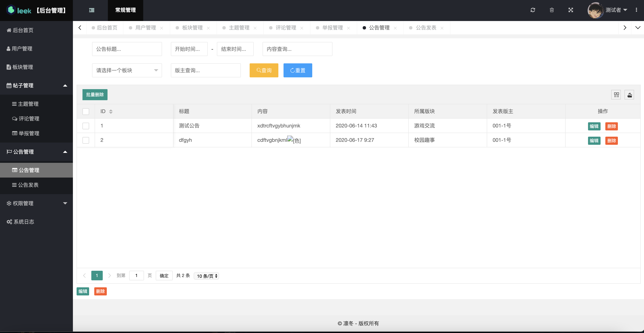The image size is (644, 333).
Task: Open the vertical dots more menu
Action: click(x=636, y=10)
